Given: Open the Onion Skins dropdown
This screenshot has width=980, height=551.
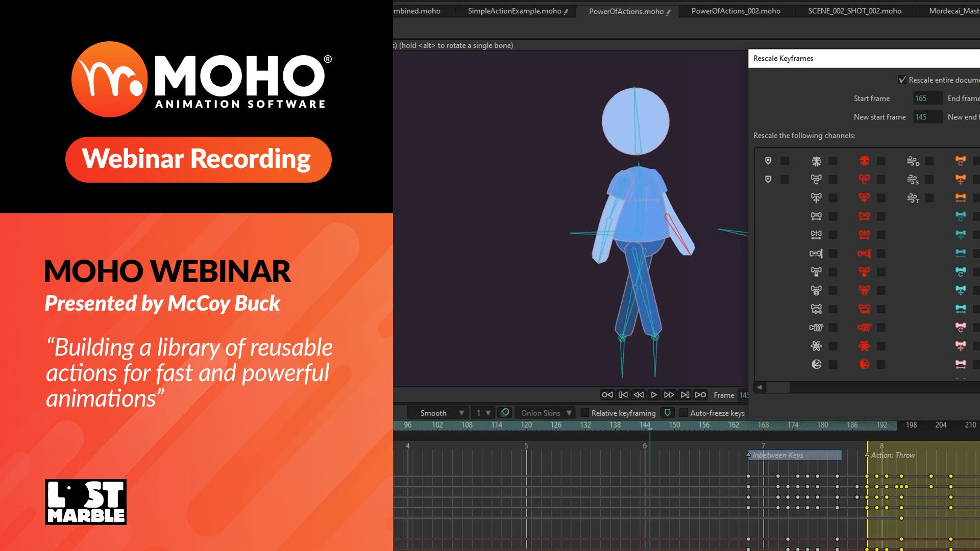Looking at the screenshot, I should click(546, 413).
